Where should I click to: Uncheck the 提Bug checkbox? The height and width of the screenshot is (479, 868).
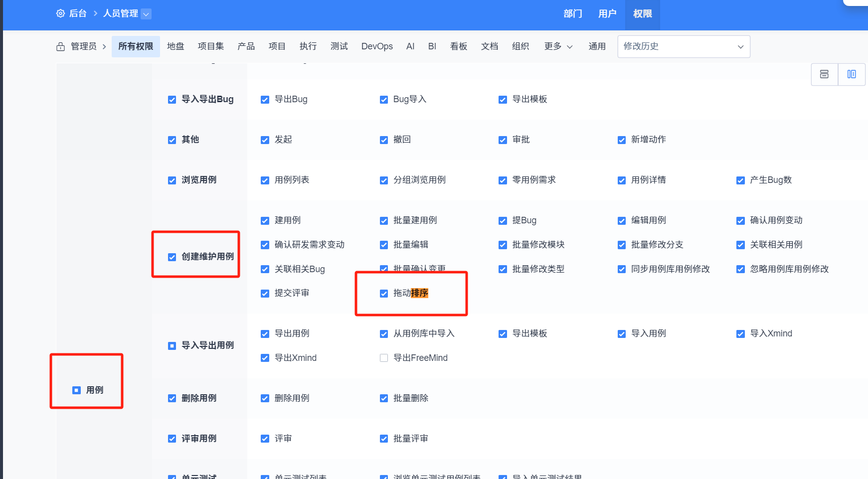click(503, 221)
